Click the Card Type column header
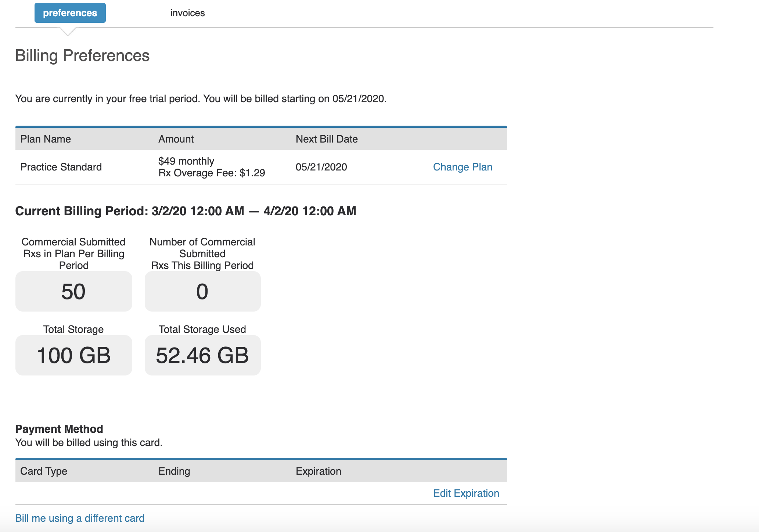759x532 pixels. click(44, 471)
